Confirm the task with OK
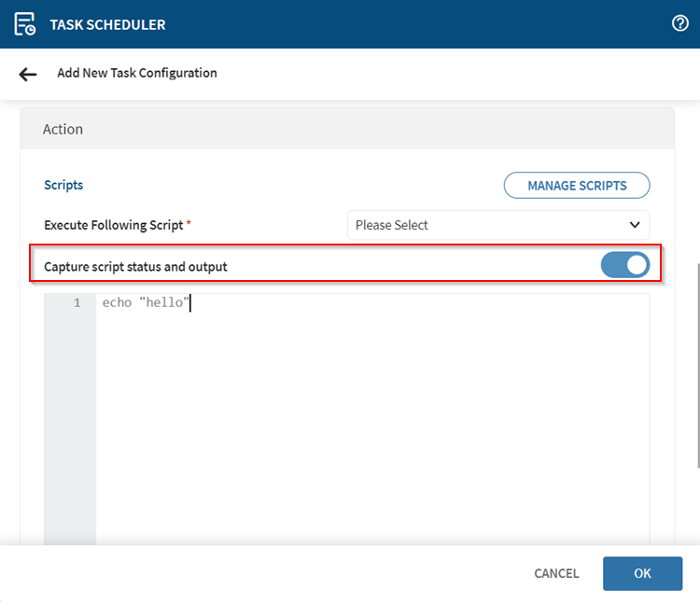The height and width of the screenshot is (602, 700). (x=642, y=573)
